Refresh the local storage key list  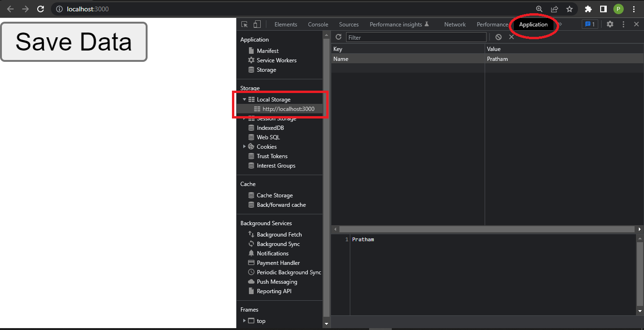(x=338, y=37)
